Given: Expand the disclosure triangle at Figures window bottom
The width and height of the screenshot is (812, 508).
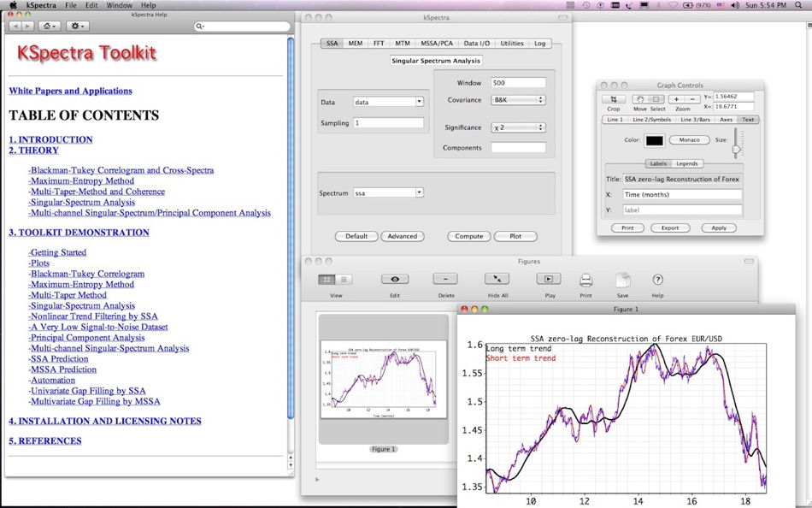Looking at the screenshot, I should click(x=317, y=480).
